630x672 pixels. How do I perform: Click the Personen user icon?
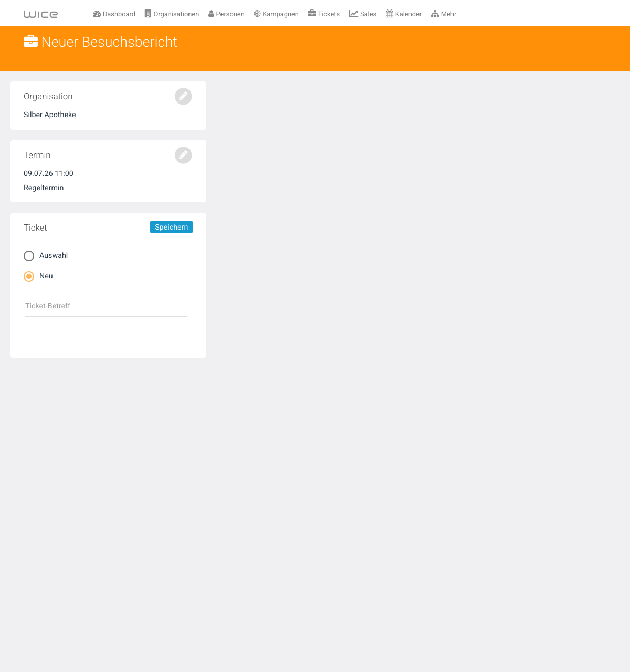(x=211, y=14)
